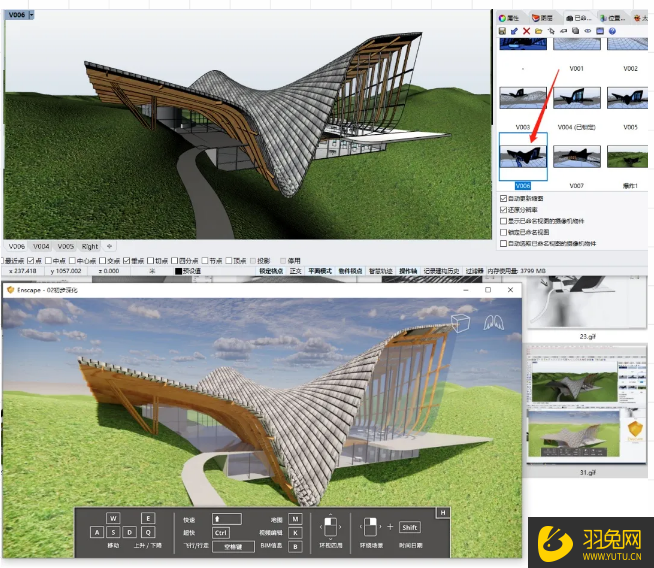Screen dimensions: 654x568
Task: Uncheck the 自动更新缩图 checkbox
Action: pos(502,199)
